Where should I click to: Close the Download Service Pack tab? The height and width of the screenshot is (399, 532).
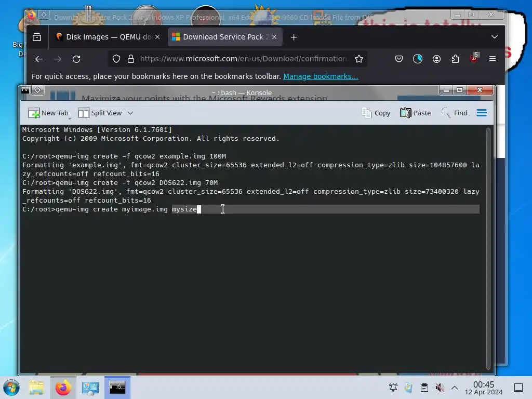(x=274, y=37)
